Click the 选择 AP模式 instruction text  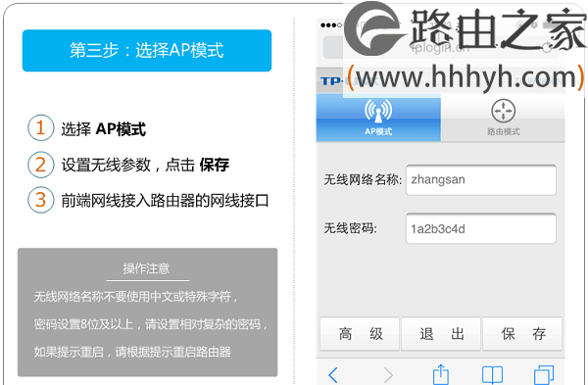point(104,129)
